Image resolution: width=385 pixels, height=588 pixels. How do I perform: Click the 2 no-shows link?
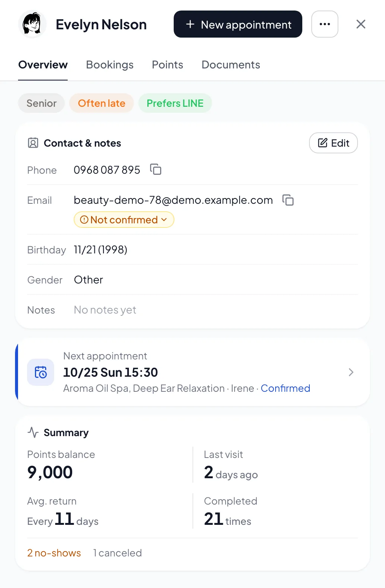(54, 553)
